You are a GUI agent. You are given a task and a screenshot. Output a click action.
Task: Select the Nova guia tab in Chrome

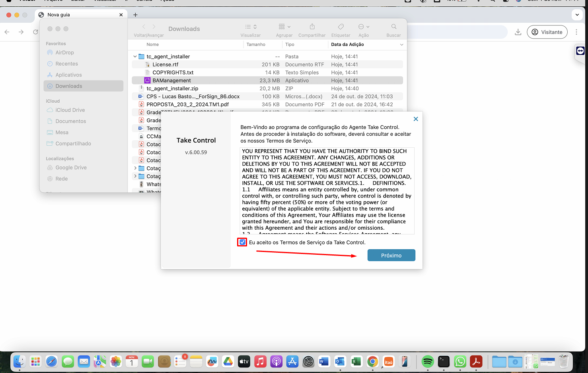point(81,15)
